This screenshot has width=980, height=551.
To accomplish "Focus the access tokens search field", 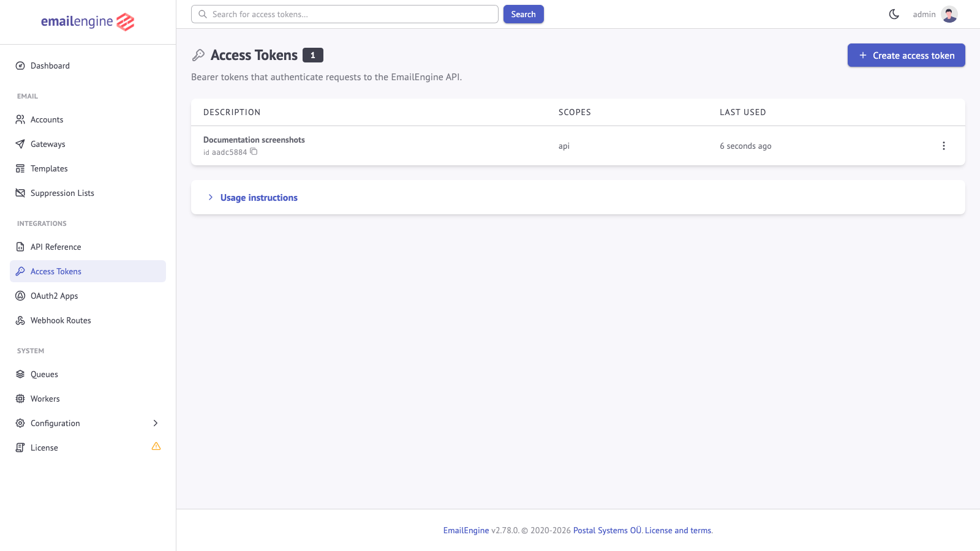I will [x=345, y=14].
